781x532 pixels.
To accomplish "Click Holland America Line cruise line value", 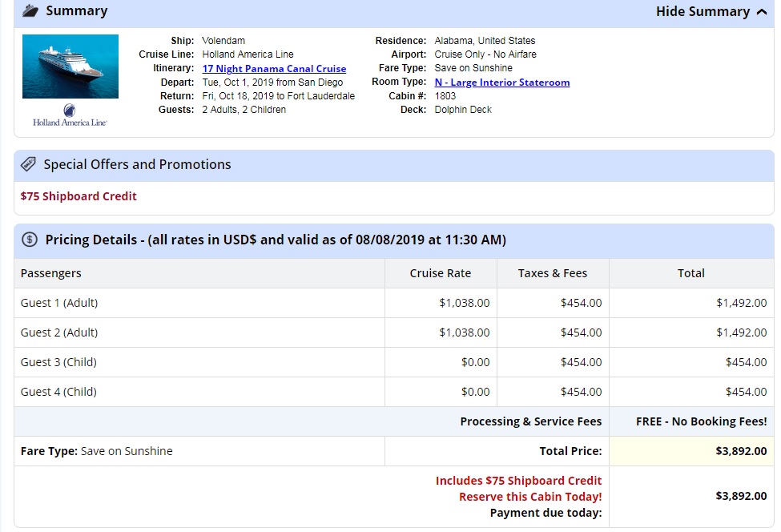I will click(248, 54).
